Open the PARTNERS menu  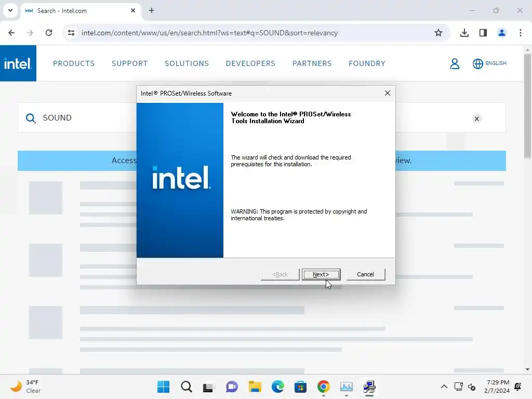312,63
